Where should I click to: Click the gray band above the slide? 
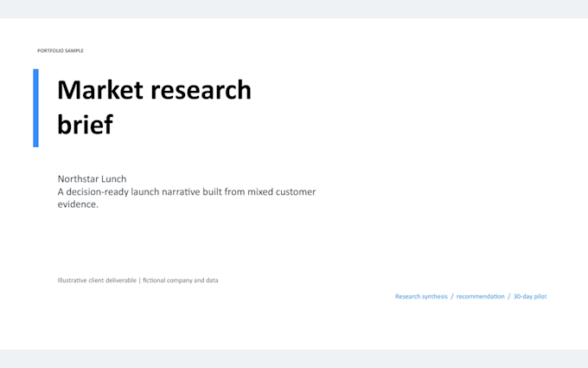pyautogui.click(x=294, y=9)
